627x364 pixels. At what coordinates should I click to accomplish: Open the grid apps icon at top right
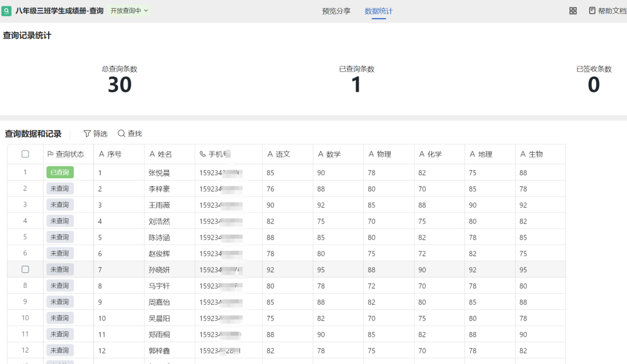[x=573, y=11]
